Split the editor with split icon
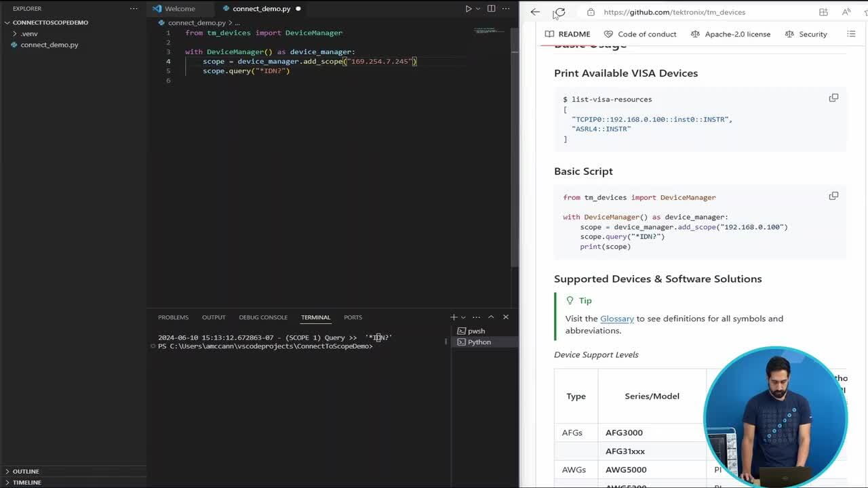The image size is (868, 488). coord(491,9)
